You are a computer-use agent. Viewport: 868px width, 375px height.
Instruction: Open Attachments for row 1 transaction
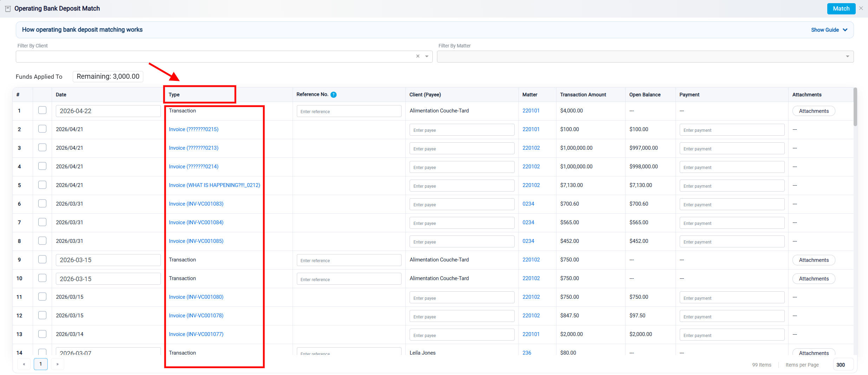(x=814, y=111)
